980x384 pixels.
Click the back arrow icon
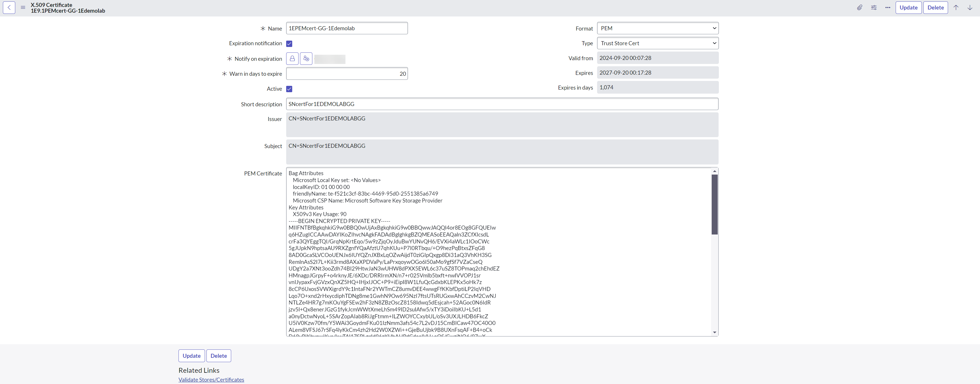pos(9,7)
